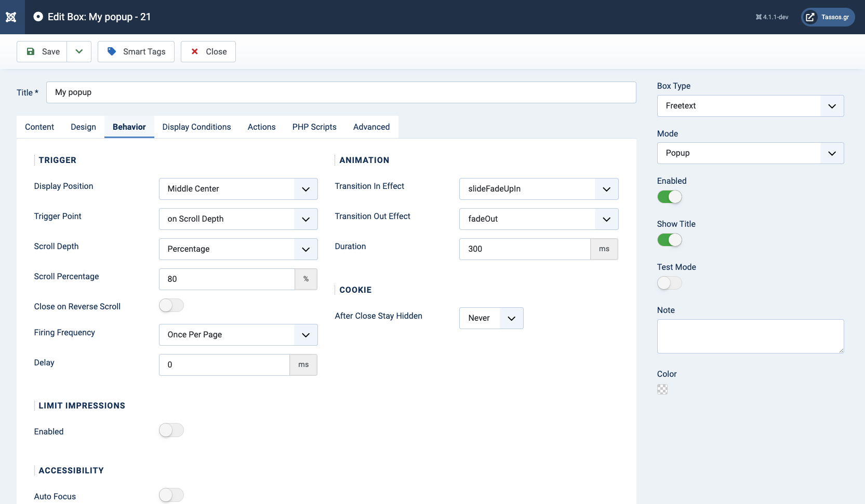Screen dimensions: 865x504
Task: Open the Display Conditions tab
Action: [x=196, y=127]
